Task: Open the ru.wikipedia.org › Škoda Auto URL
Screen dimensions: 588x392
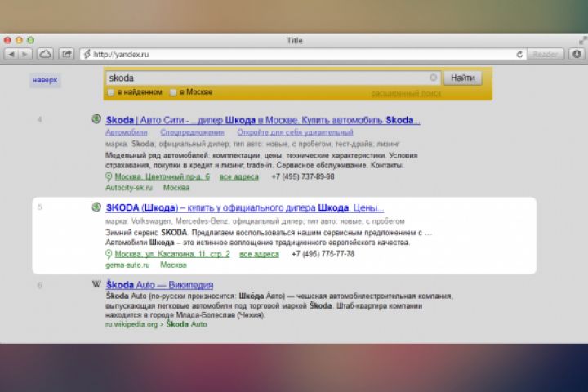Action: click(x=156, y=324)
